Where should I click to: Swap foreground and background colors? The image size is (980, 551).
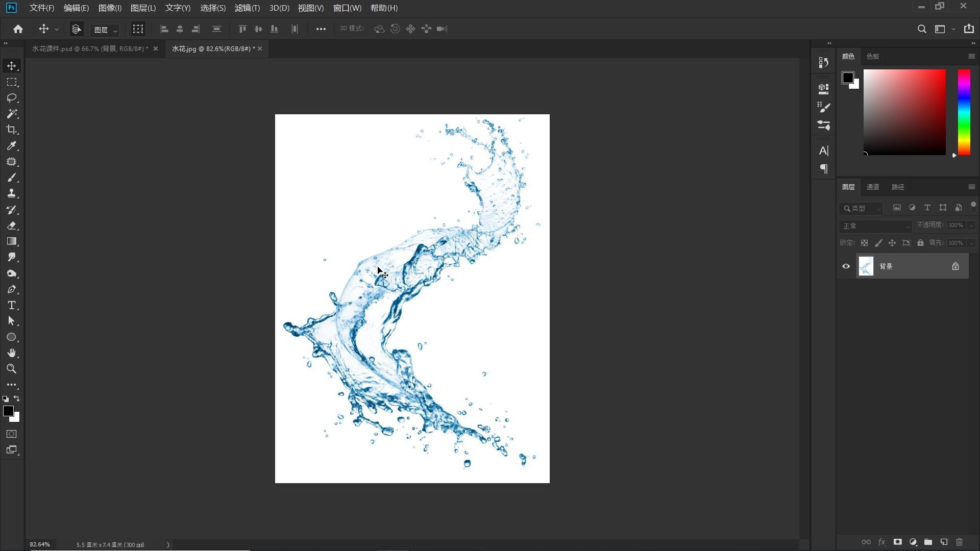pyautogui.click(x=17, y=398)
